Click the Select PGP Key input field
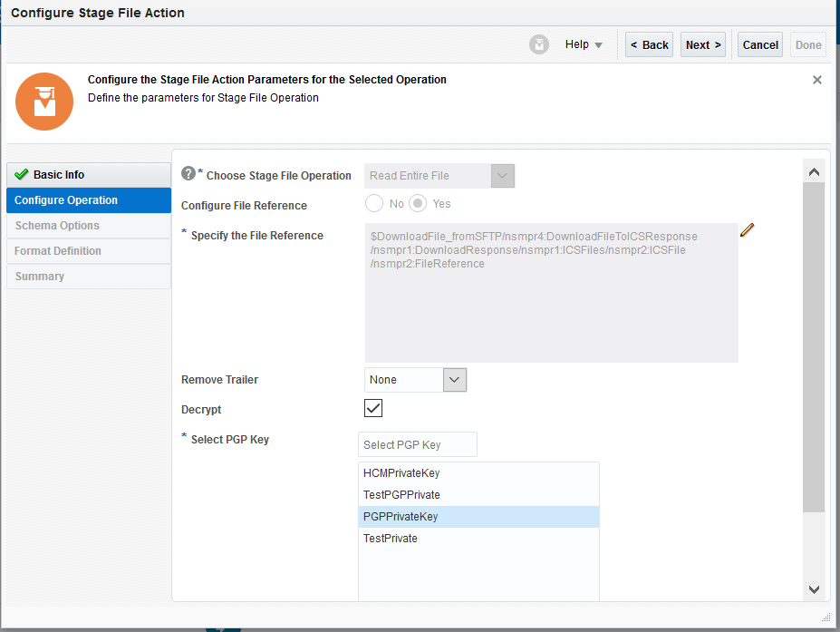The image size is (840, 632). point(418,444)
